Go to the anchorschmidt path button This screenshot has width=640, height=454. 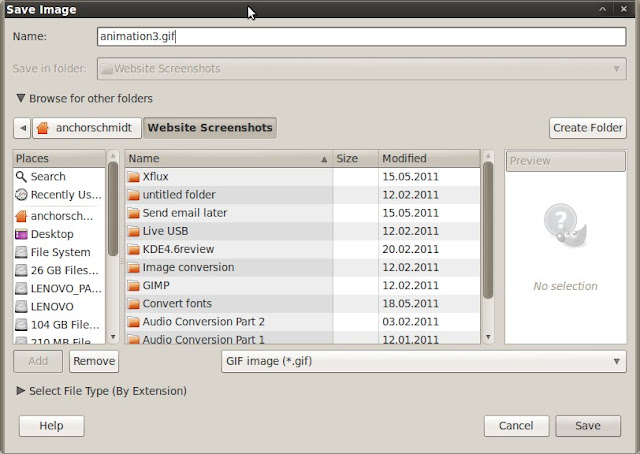(87, 128)
